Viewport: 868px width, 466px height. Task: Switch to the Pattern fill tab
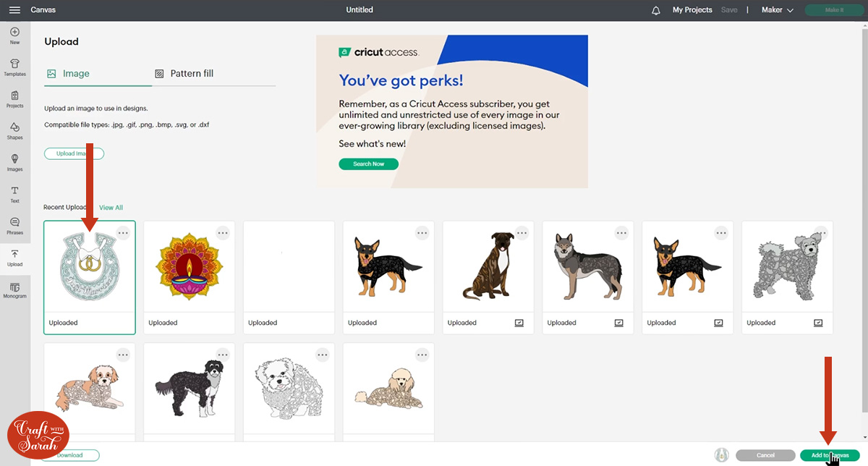[x=184, y=74]
